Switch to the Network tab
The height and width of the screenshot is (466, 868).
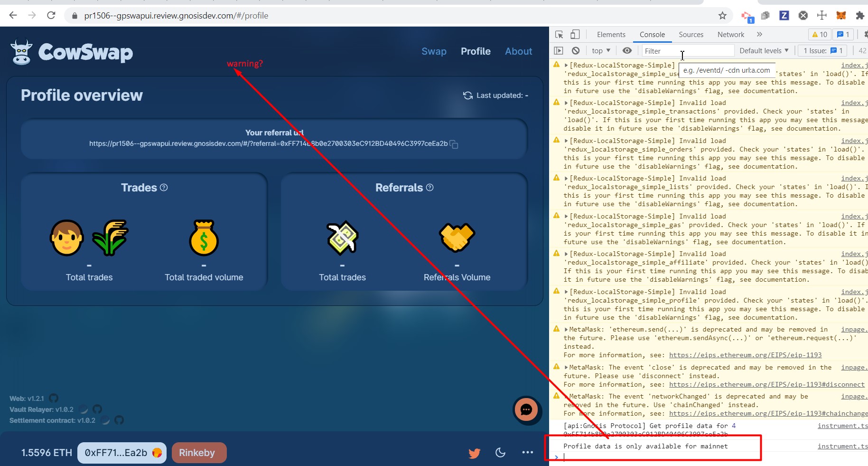[731, 34]
